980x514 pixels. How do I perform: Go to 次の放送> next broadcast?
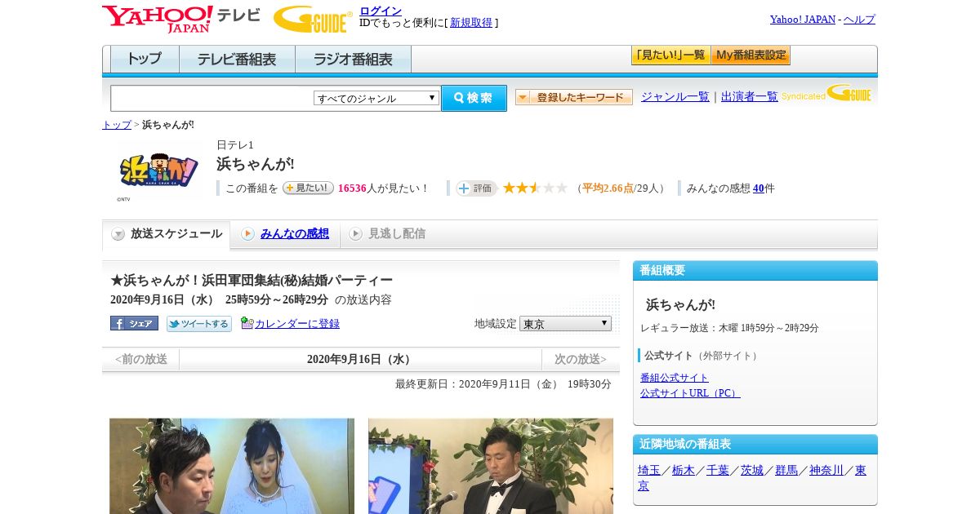(581, 359)
